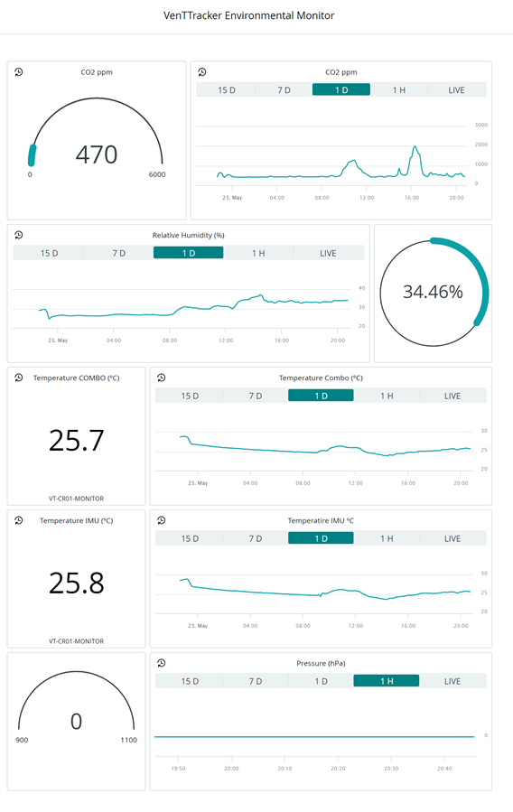Select 15 D on Pressure (hPa) chart
Viewport: 513px width, 812px height.
[190, 681]
